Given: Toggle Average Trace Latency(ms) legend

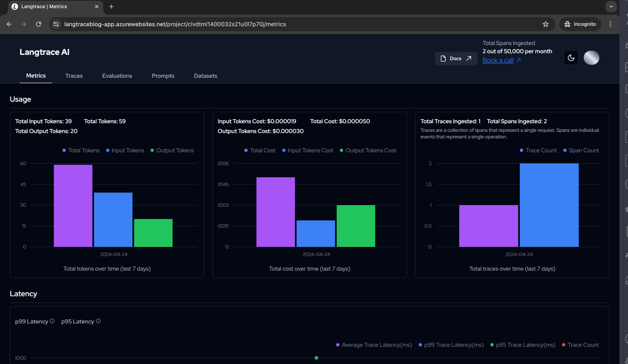Looking at the screenshot, I should (x=374, y=345).
